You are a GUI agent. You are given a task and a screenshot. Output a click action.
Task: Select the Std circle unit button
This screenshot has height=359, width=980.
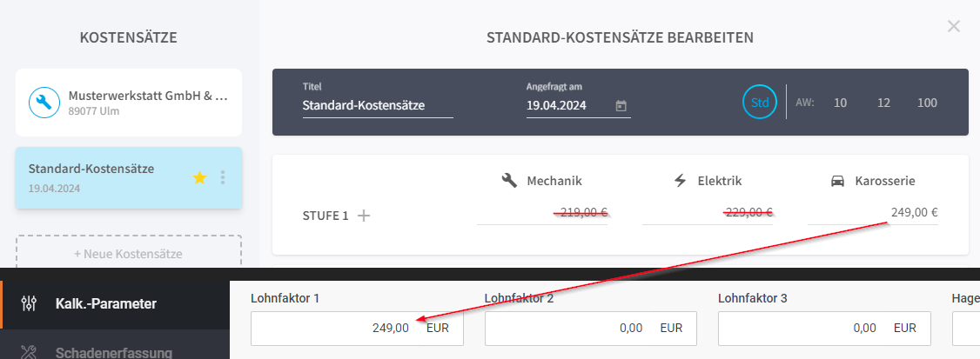760,103
